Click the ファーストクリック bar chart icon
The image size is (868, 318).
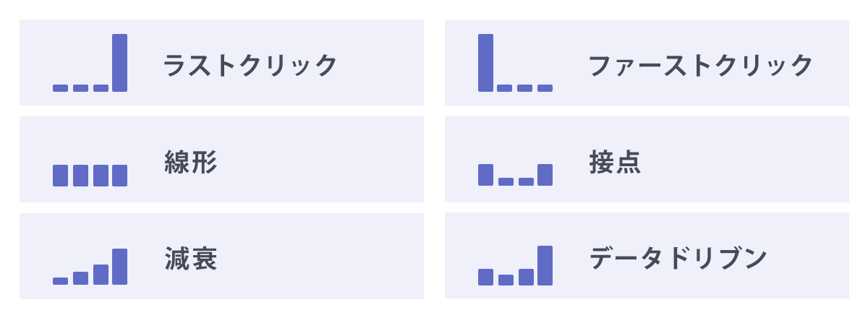pyautogui.click(x=515, y=63)
